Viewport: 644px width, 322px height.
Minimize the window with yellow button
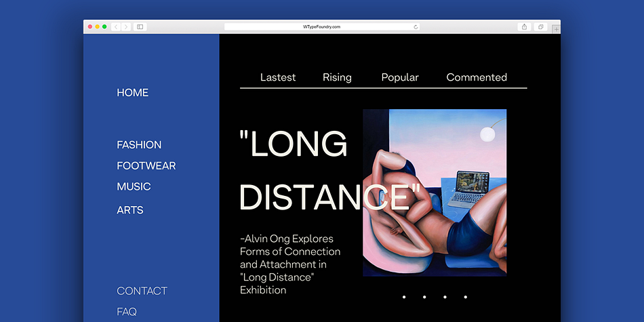pos(98,26)
